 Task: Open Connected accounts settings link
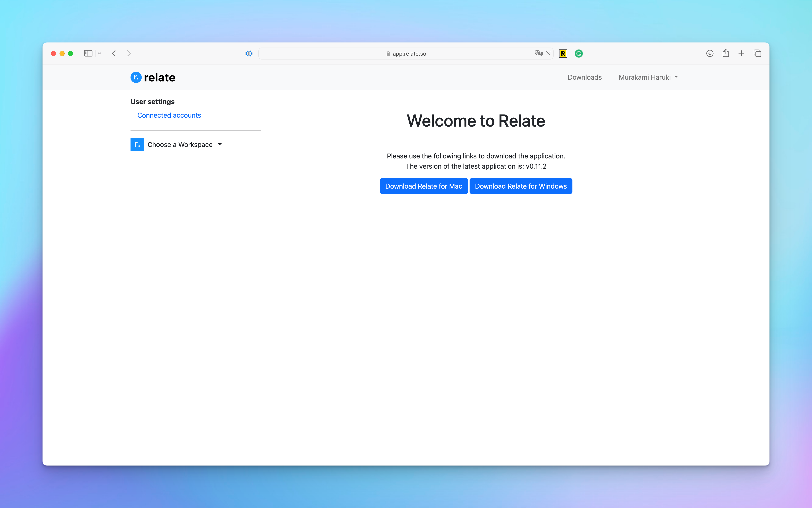click(169, 115)
